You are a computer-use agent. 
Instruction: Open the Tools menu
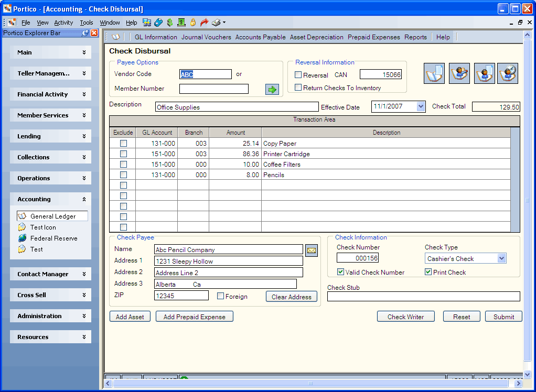pos(87,23)
